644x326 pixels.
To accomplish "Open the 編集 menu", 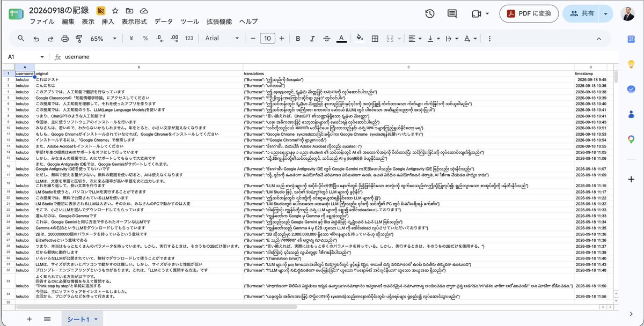I will pyautogui.click(x=68, y=22).
